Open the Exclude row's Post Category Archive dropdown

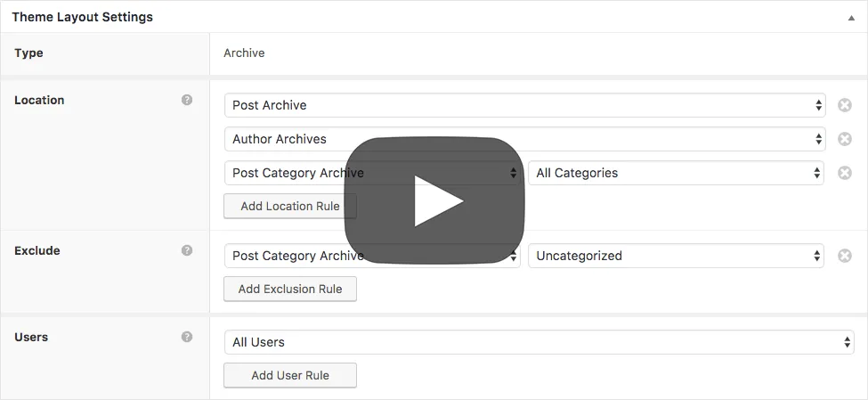(x=372, y=256)
